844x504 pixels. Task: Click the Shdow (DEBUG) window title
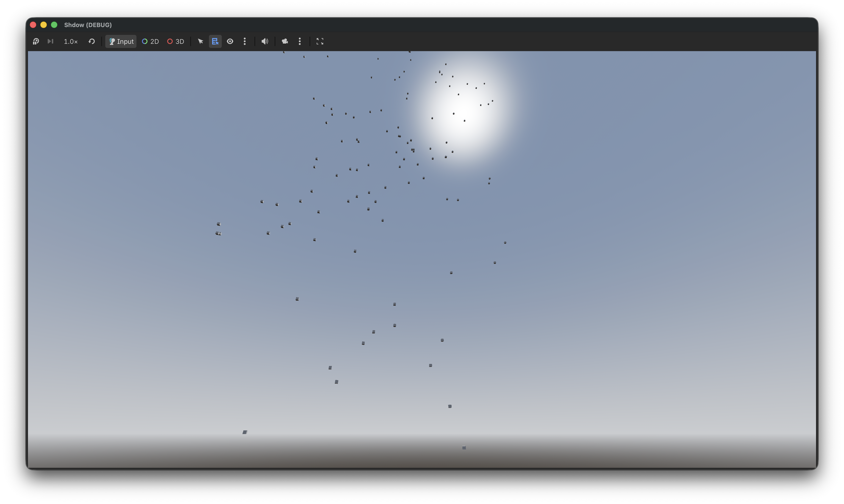pos(88,25)
